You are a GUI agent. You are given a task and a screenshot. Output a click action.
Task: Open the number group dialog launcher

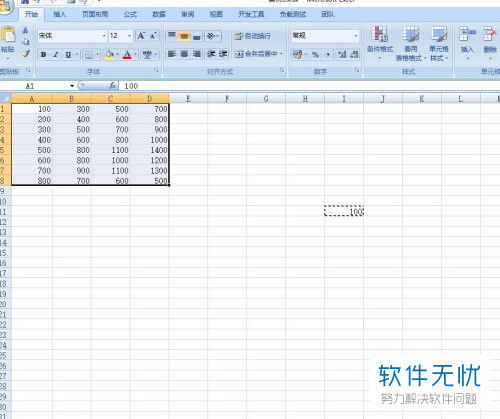pos(357,70)
